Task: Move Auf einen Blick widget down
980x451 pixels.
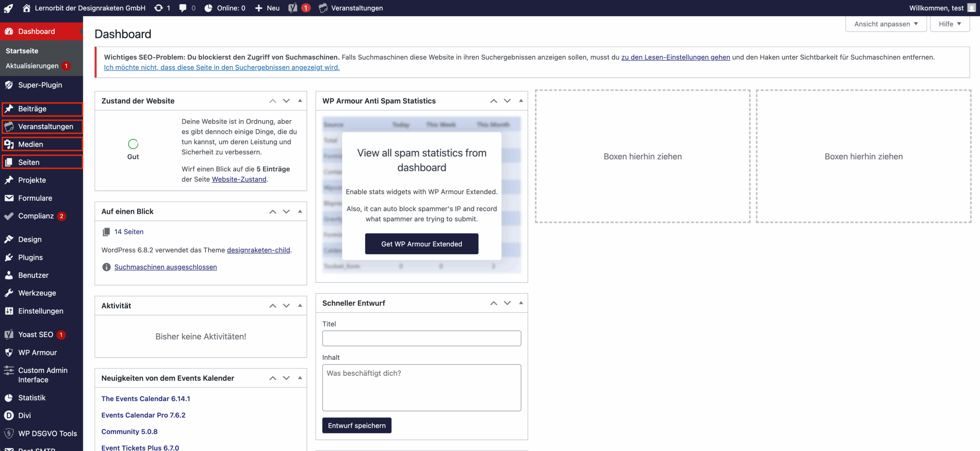Action: tap(286, 211)
